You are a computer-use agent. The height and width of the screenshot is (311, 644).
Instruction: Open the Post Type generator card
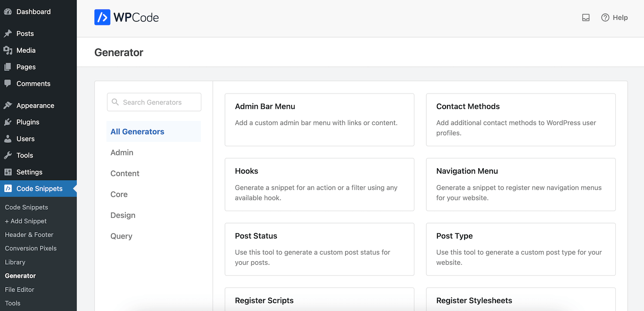pyautogui.click(x=521, y=249)
